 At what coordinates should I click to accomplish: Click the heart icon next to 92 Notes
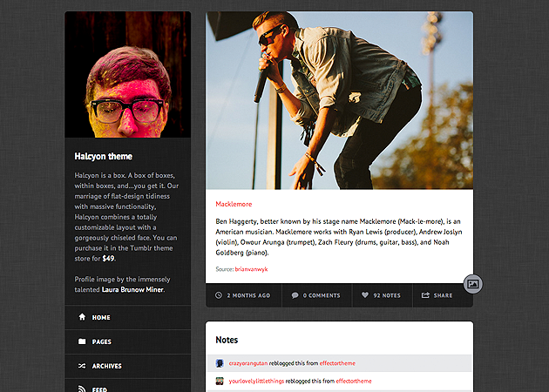(365, 295)
